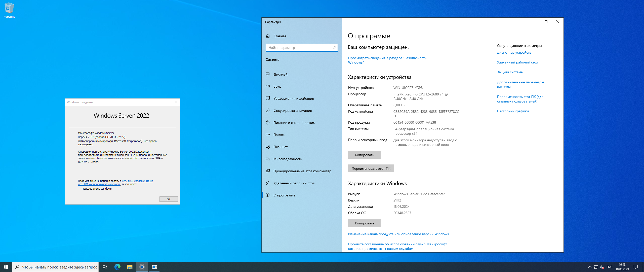The height and width of the screenshot is (272, 644).
Task: Open the Защита системы link
Action: point(510,72)
